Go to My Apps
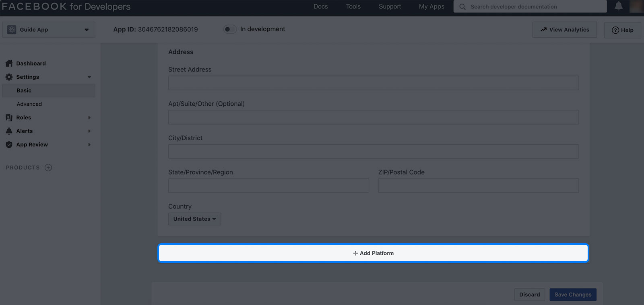Viewport: 644px width, 305px height. pos(431,6)
